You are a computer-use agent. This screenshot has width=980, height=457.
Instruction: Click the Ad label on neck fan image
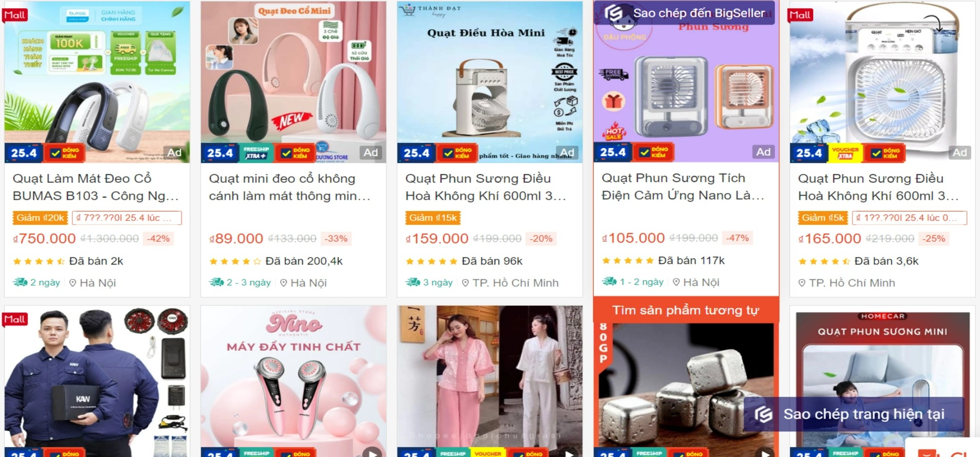click(x=371, y=152)
